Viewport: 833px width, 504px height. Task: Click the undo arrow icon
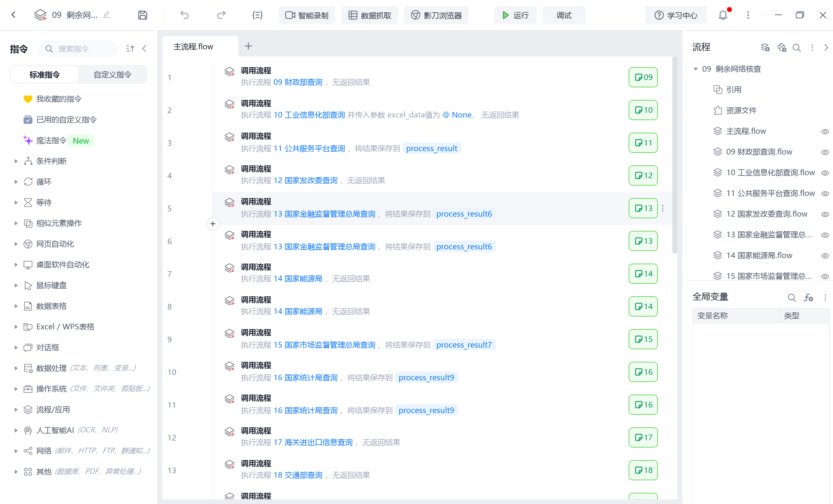coord(184,15)
